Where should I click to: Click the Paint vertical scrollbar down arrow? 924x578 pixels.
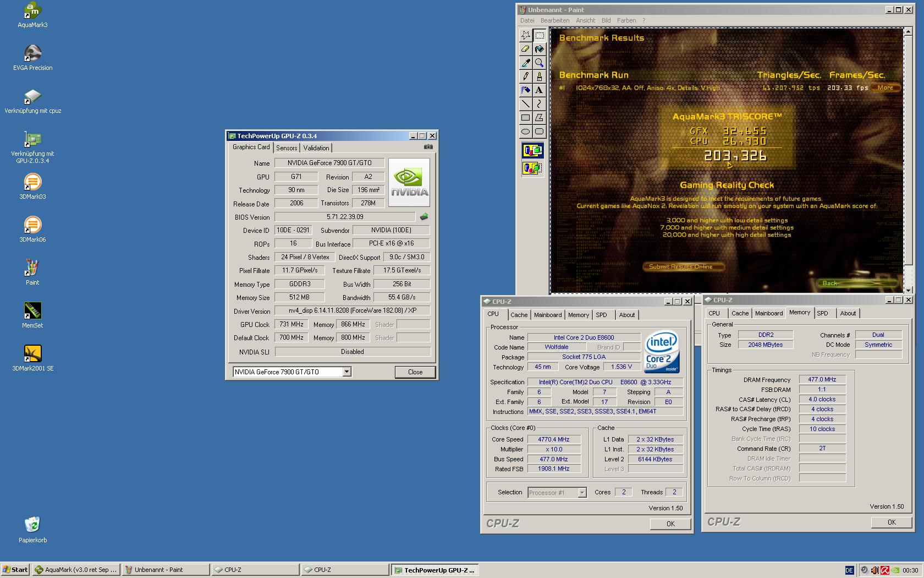(x=908, y=290)
